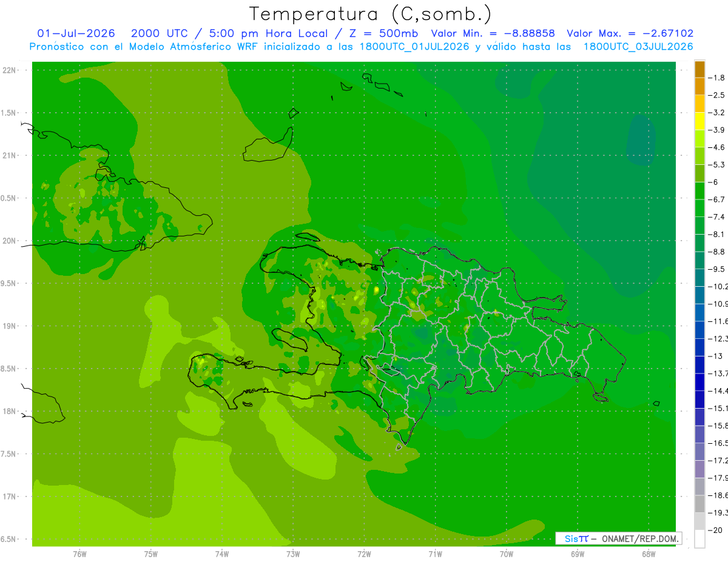Click the "-8.1" color scale value
This screenshot has width=728, height=562.
(717, 234)
